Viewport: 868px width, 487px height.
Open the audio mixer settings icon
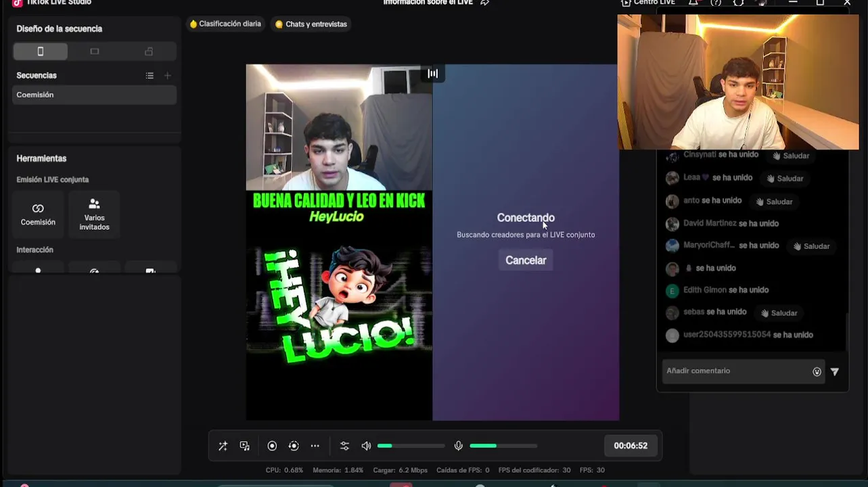click(x=344, y=446)
